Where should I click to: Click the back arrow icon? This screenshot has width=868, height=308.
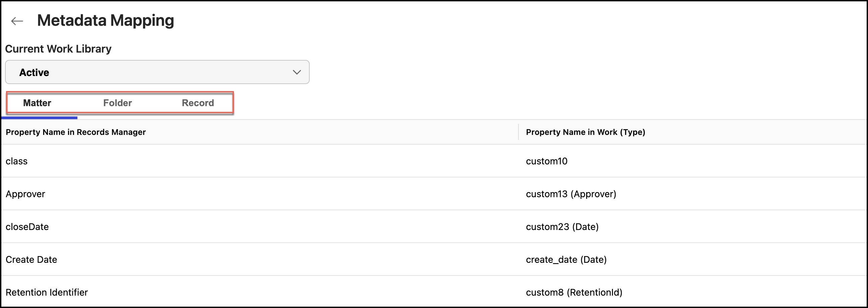point(16,21)
